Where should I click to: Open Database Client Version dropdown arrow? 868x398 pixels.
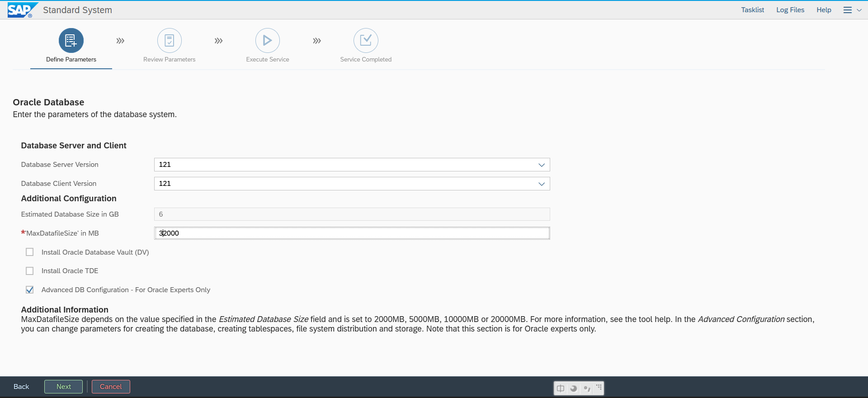pyautogui.click(x=542, y=184)
